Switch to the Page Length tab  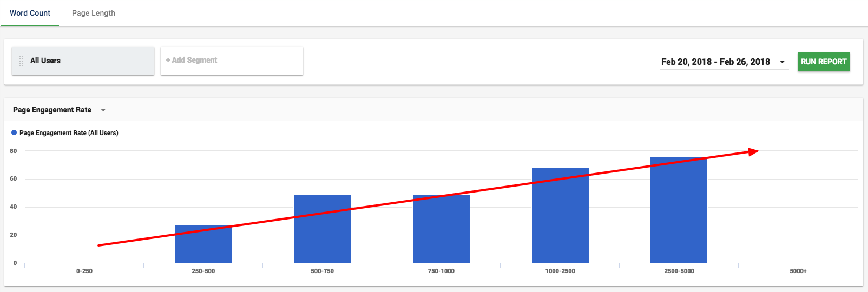pyautogui.click(x=94, y=13)
